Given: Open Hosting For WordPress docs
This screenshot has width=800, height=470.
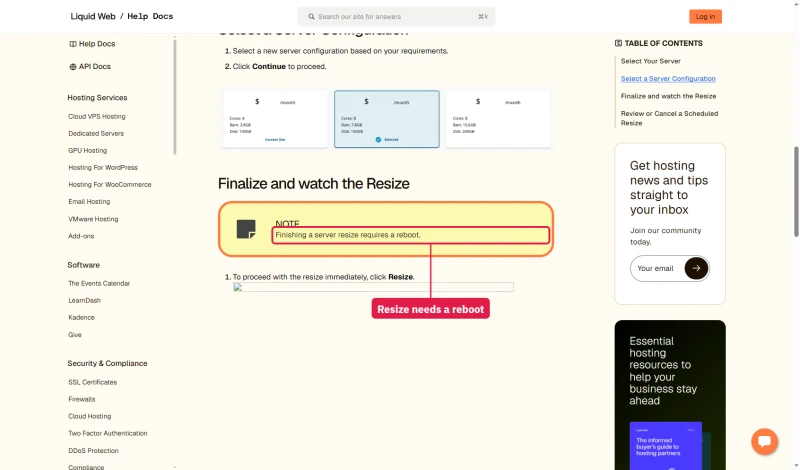Looking at the screenshot, I should pyautogui.click(x=103, y=167).
